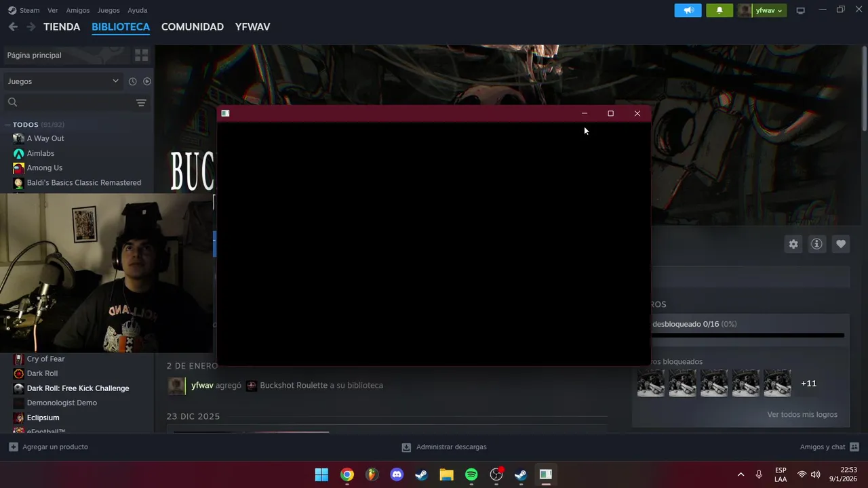Select Demonologist Demo in the list
This screenshot has width=868, height=488.
(62, 403)
